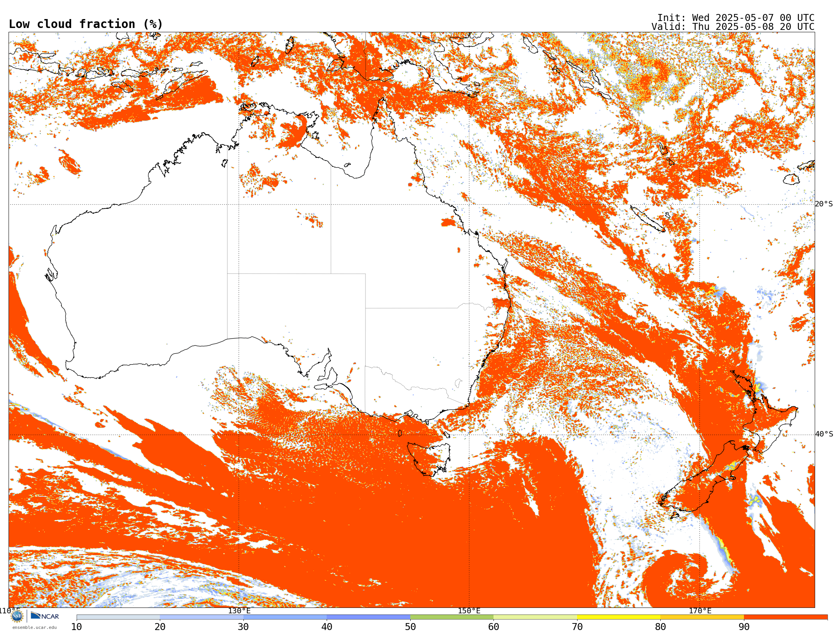Click the colorbar label '80'

tap(661, 627)
